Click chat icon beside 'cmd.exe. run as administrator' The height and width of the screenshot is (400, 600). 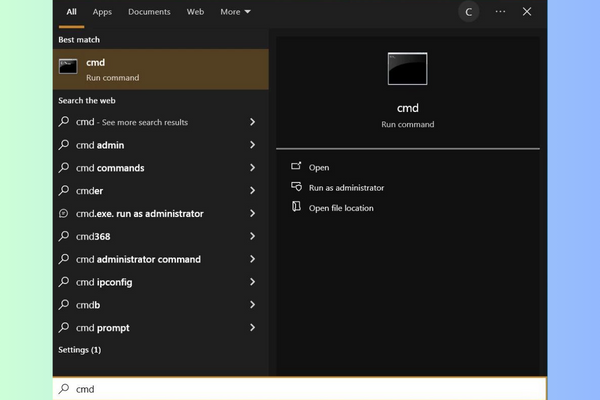tap(64, 213)
